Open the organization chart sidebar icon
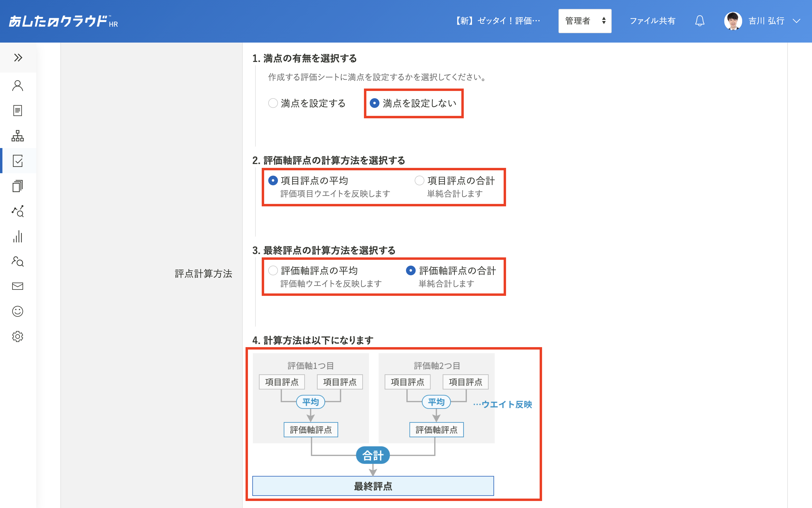This screenshot has height=508, width=812. [x=18, y=136]
